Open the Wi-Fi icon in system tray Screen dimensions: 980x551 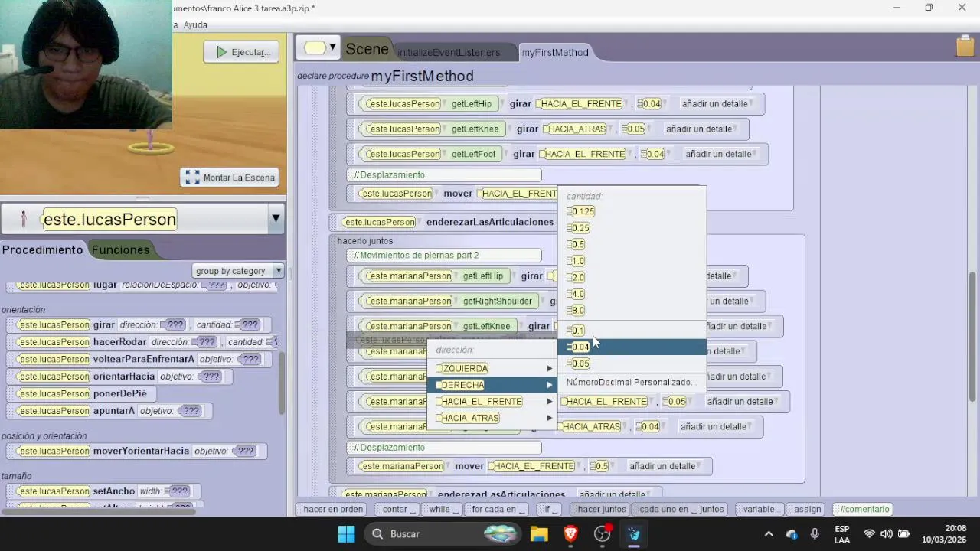coord(869,534)
